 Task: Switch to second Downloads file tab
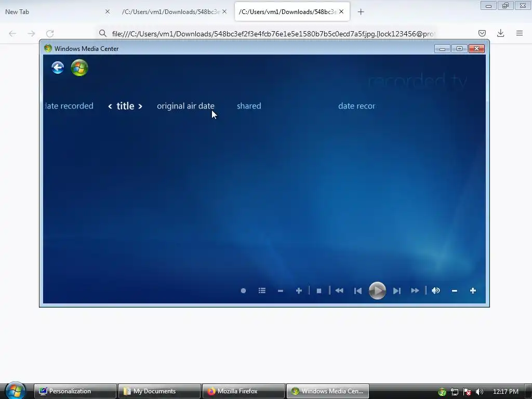(x=170, y=12)
